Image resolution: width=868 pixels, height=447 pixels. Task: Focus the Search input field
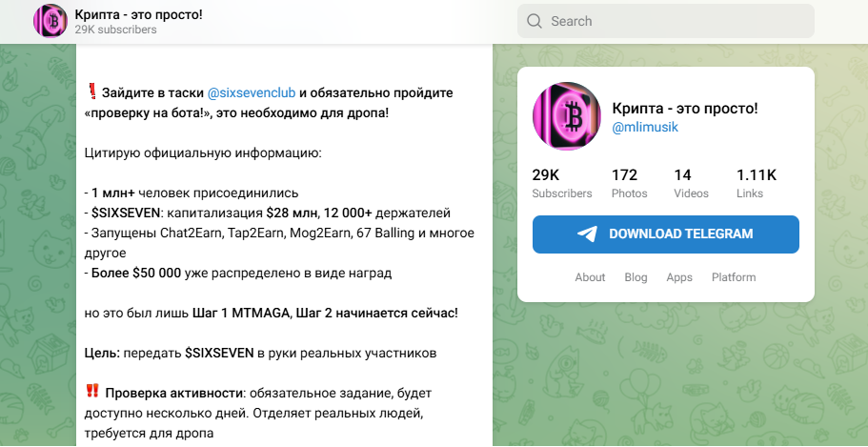click(x=666, y=21)
